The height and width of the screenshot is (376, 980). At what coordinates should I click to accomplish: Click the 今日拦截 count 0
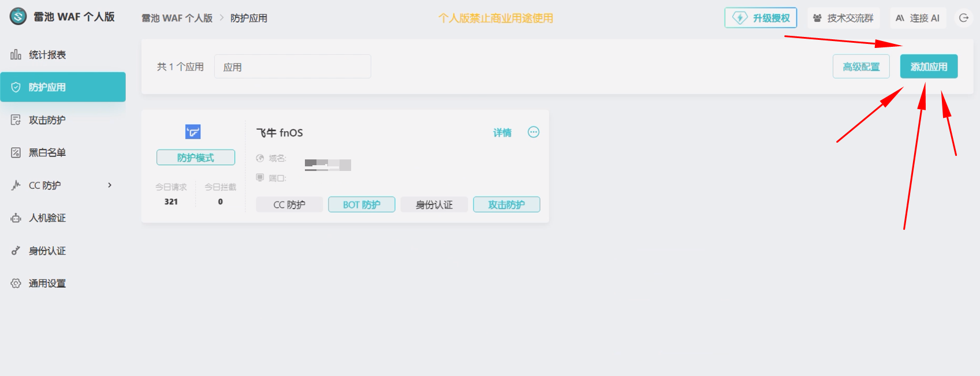[x=220, y=202]
